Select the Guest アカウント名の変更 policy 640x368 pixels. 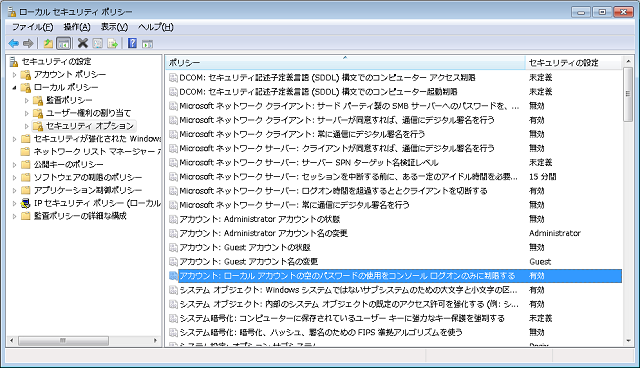tap(249, 262)
